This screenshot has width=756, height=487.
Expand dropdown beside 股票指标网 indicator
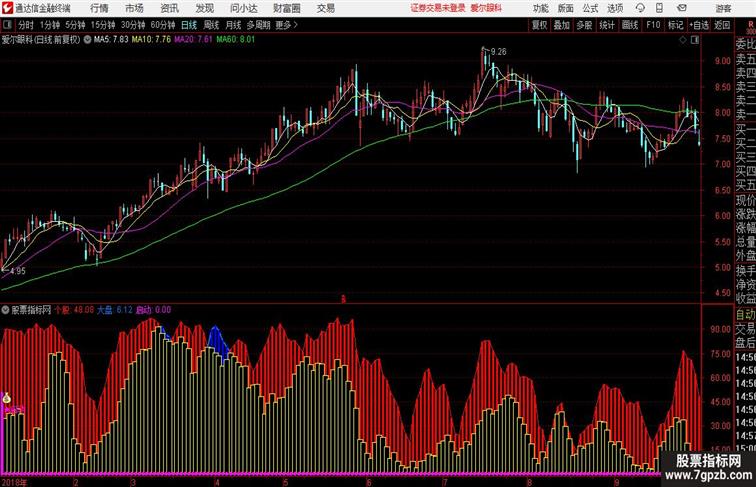click(5, 310)
